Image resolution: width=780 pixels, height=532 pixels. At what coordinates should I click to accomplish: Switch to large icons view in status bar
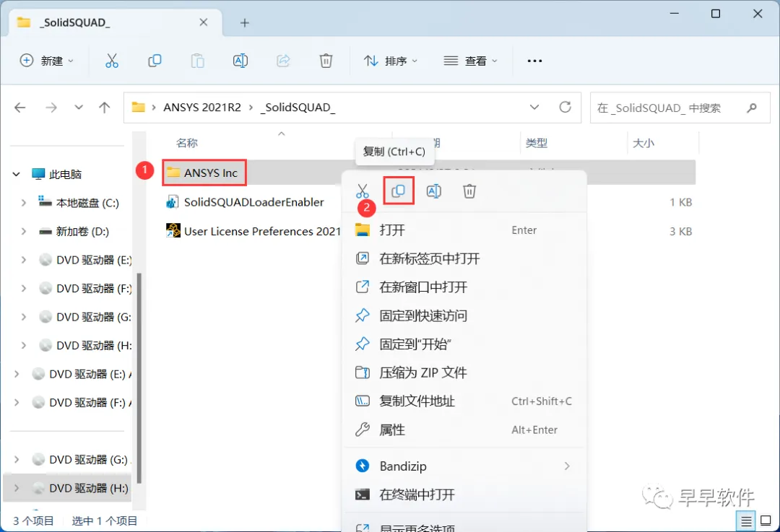[766, 521]
